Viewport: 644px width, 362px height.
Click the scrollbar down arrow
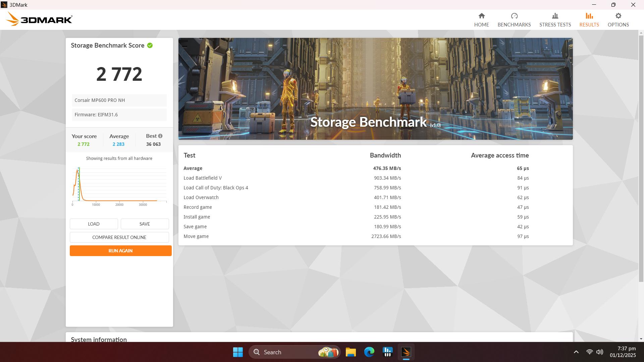point(641,339)
